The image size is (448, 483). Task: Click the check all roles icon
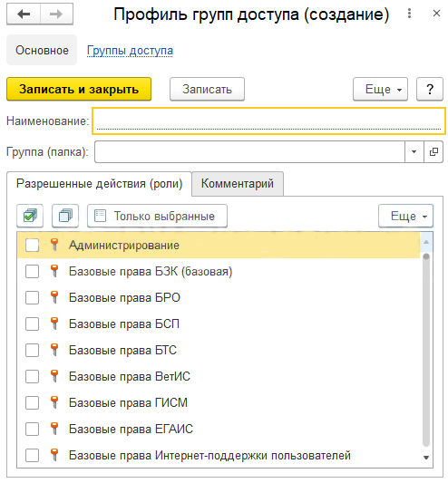point(30,216)
